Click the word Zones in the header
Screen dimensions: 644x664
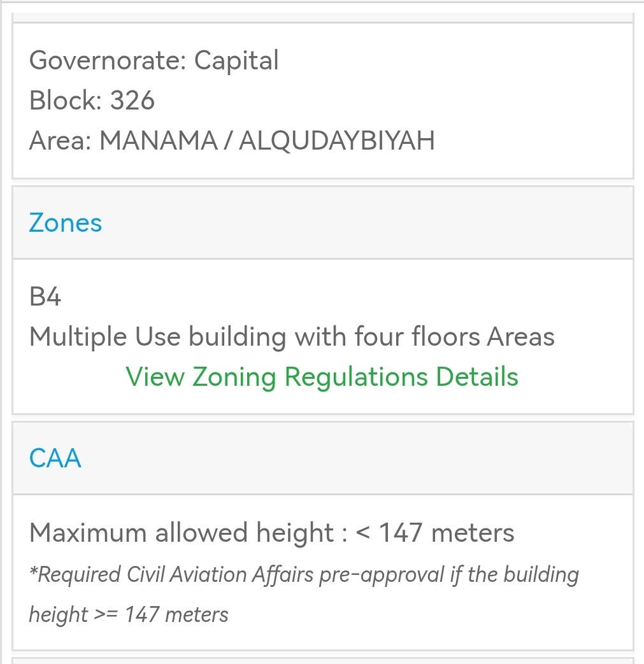click(x=66, y=223)
